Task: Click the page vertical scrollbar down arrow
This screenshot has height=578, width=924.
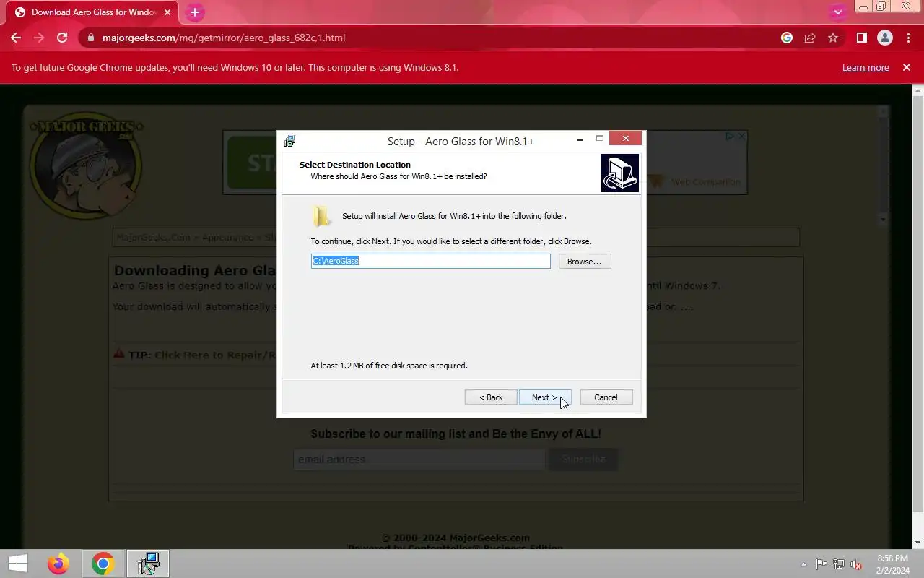Action: (918, 543)
